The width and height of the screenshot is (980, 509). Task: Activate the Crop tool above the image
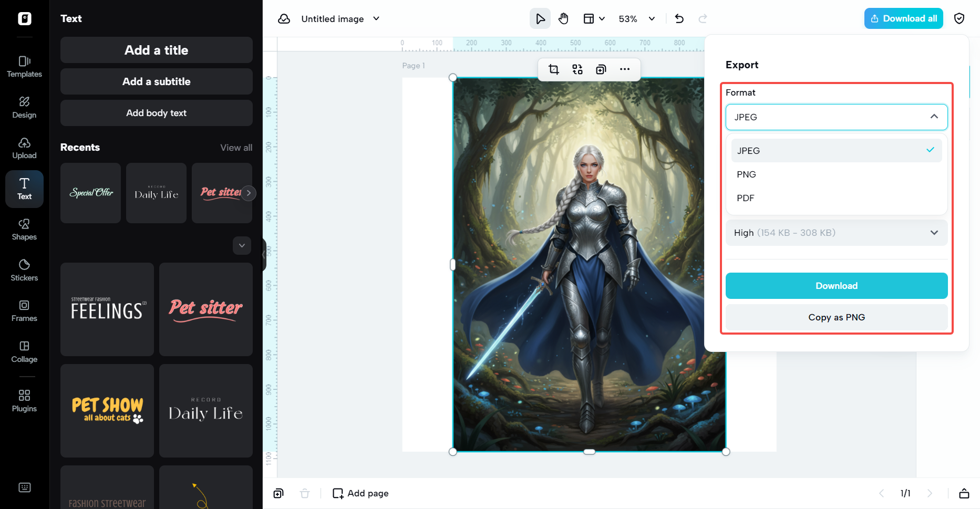[553, 69]
